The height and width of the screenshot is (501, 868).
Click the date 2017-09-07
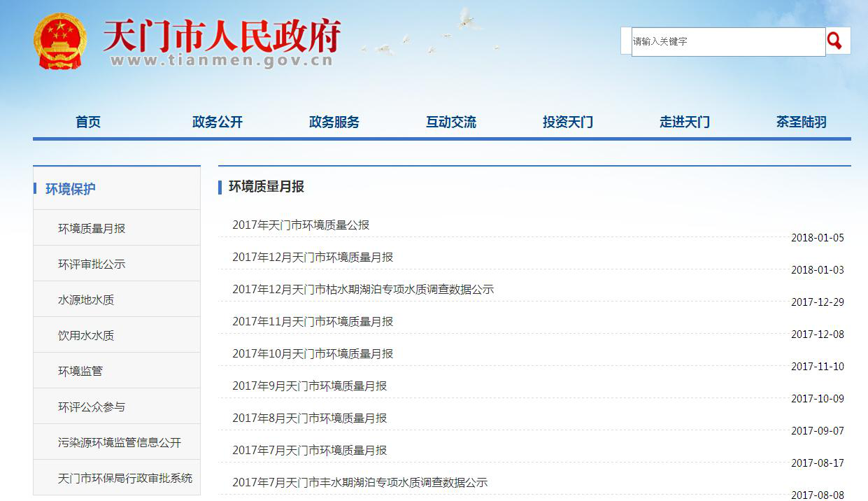pos(818,431)
